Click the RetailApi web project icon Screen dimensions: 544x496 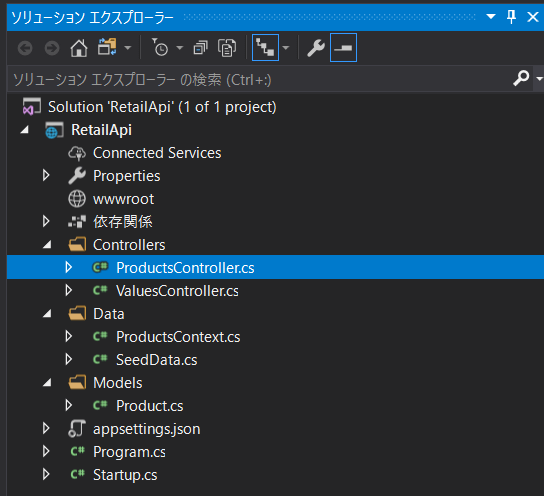point(54,130)
